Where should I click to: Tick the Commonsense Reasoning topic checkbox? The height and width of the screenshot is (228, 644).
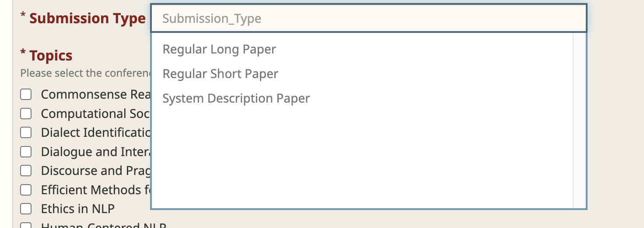[x=26, y=94]
